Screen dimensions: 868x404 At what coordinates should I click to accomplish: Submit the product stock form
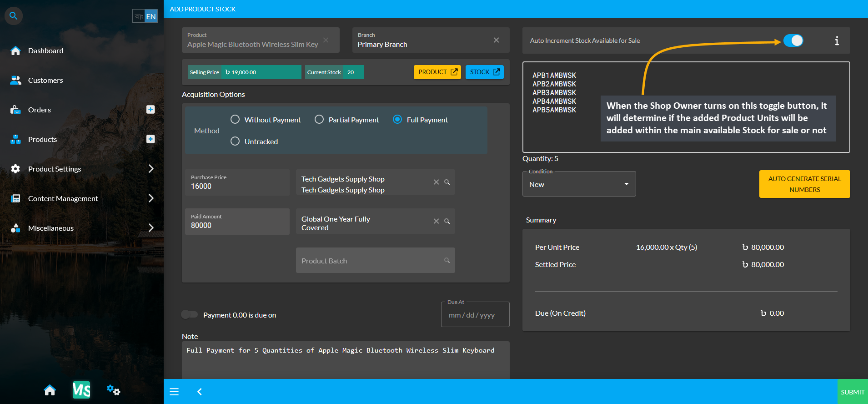pos(853,392)
